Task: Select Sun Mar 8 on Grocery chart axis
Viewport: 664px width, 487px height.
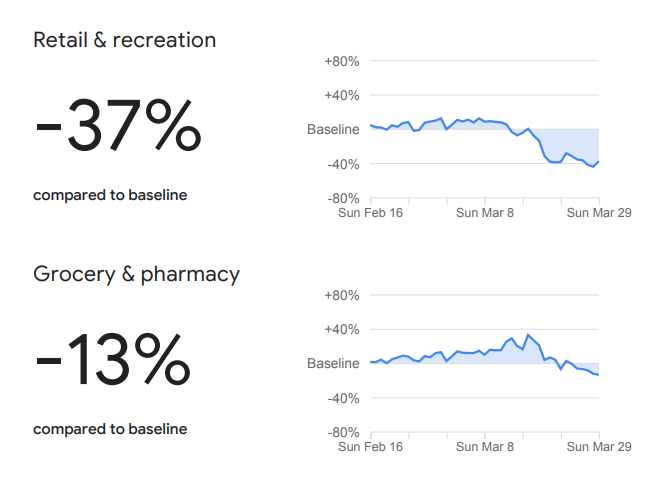Action: [485, 447]
